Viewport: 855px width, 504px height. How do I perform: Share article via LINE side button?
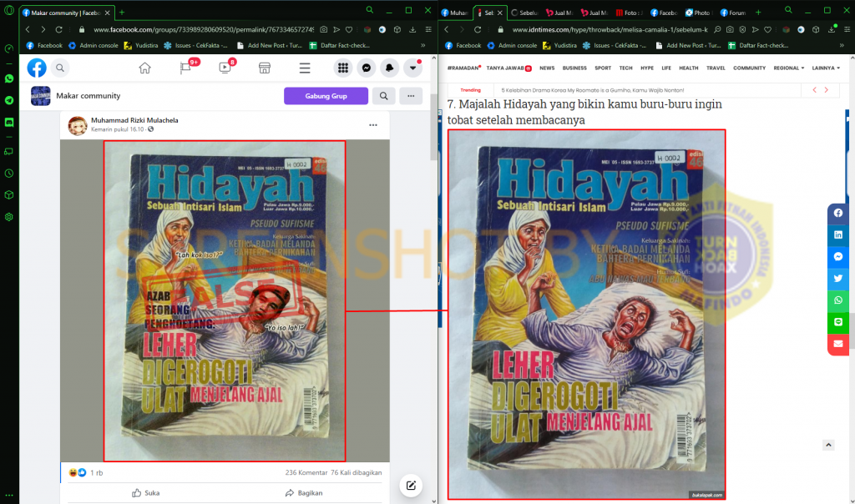838,322
